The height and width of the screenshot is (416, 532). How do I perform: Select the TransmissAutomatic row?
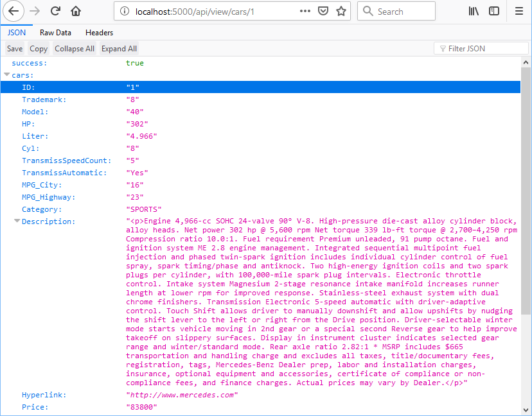click(260, 173)
